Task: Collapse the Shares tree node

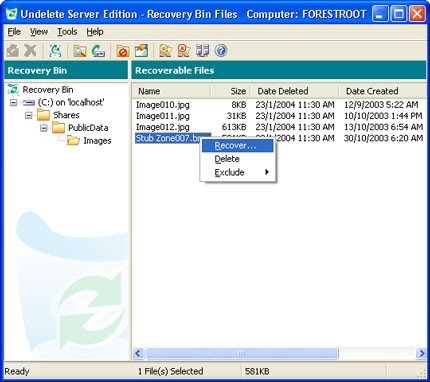Action: point(29,115)
